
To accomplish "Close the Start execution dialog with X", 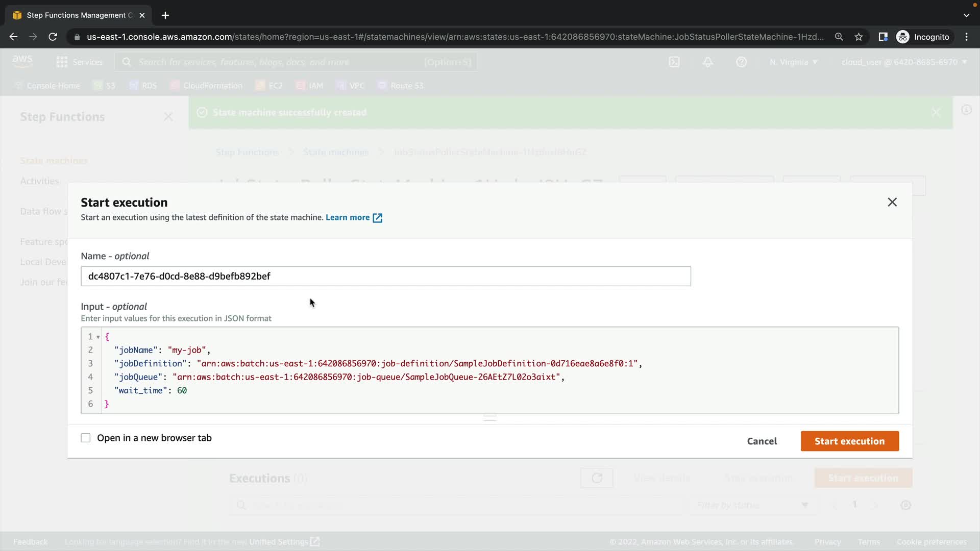I will [x=892, y=202].
